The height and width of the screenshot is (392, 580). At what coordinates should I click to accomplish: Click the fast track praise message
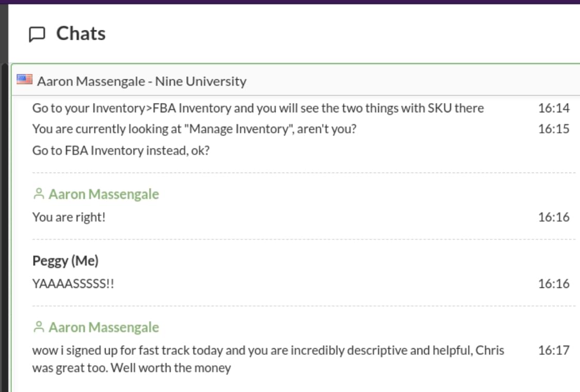click(268, 359)
